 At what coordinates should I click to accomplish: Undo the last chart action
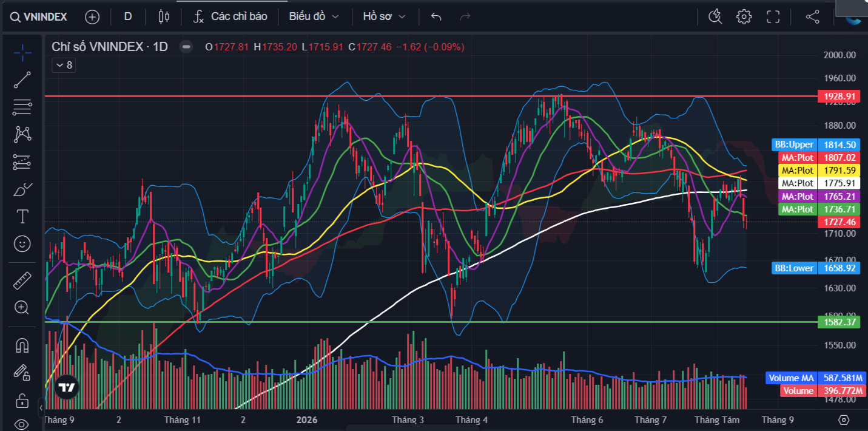click(436, 16)
